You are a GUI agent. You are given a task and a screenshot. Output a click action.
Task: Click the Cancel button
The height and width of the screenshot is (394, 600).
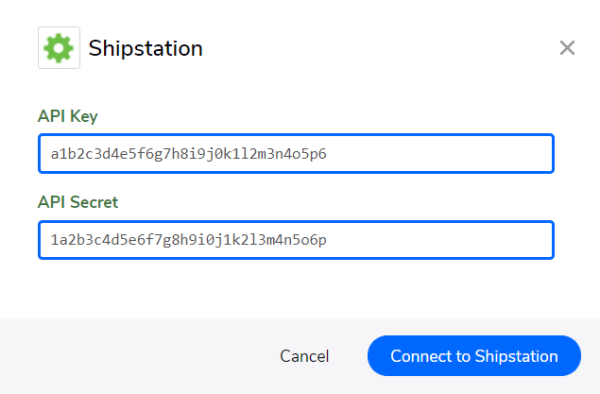coord(304,356)
